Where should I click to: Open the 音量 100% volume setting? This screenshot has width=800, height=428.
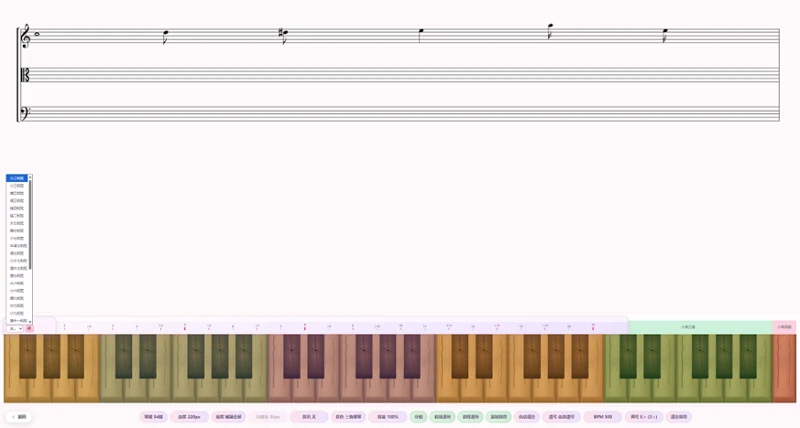(x=388, y=417)
